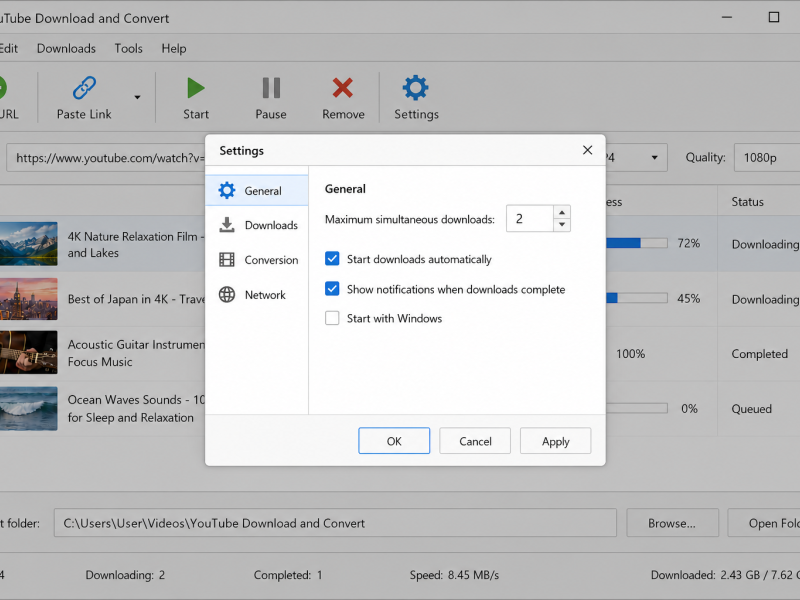800x600 pixels.
Task: Click Speed: 8.45 MB/s in status bar
Action: tap(454, 575)
